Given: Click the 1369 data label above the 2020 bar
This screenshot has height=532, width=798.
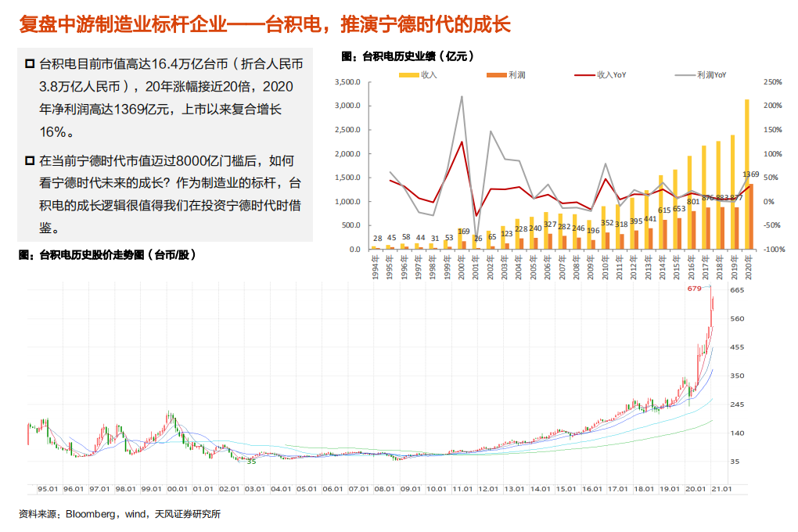Looking at the screenshot, I should 749,174.
